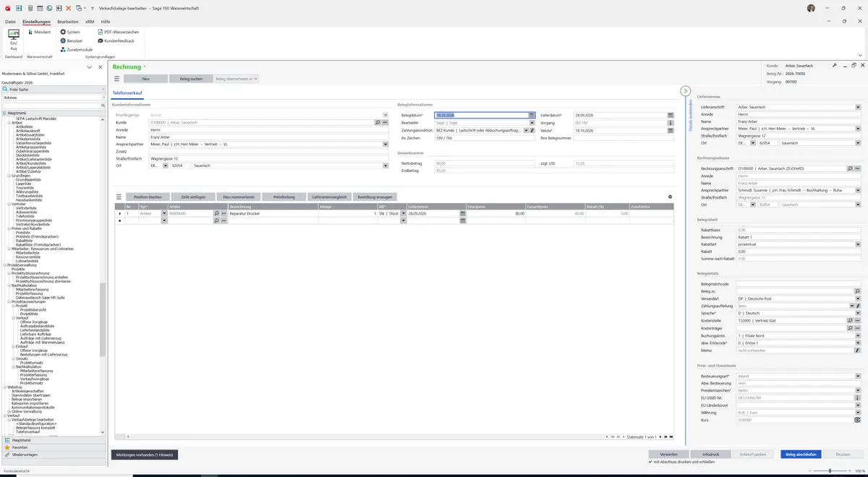The height and width of the screenshot is (477, 868).
Task: Open the positions table hamburger menu
Action: click(x=119, y=197)
